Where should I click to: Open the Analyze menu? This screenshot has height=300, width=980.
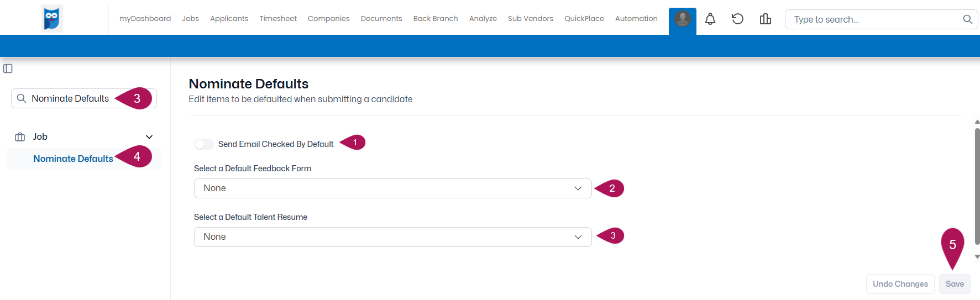click(483, 18)
